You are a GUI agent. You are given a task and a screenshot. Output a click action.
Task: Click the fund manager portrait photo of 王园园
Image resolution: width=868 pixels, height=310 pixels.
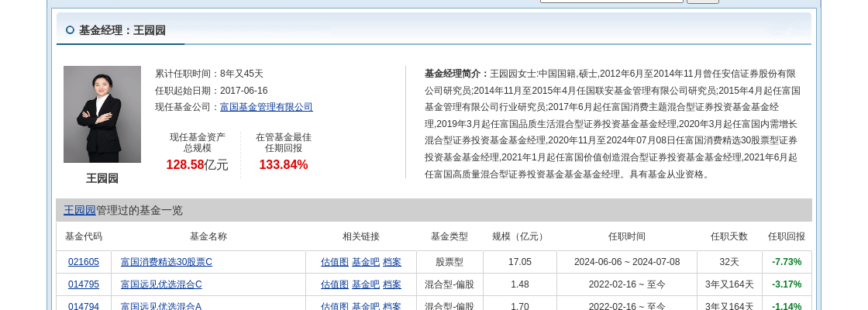click(102, 114)
